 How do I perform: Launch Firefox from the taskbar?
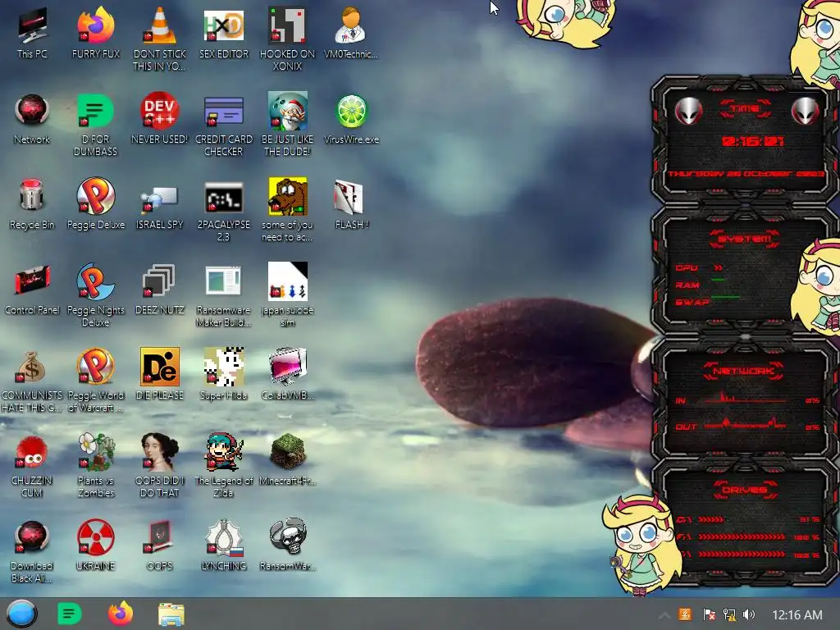point(121,614)
